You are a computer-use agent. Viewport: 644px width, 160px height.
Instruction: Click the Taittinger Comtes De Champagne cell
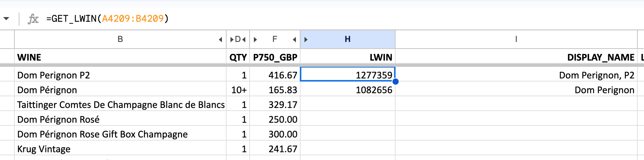(x=120, y=104)
